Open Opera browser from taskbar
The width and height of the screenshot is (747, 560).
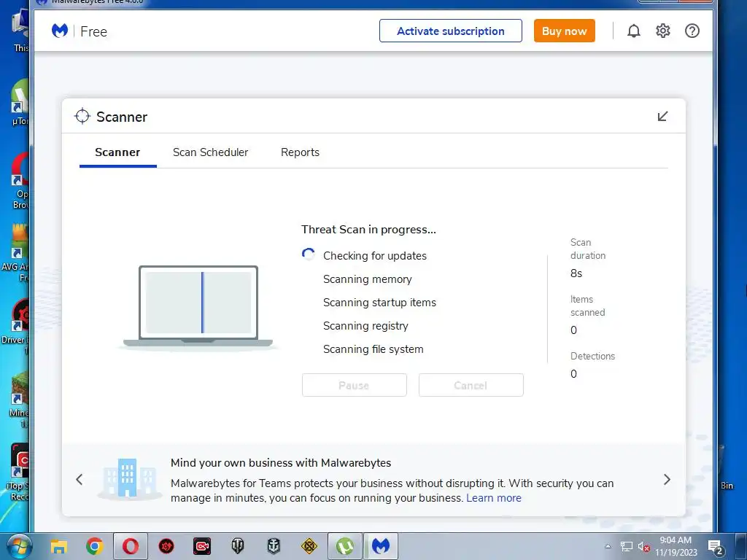coord(131,546)
